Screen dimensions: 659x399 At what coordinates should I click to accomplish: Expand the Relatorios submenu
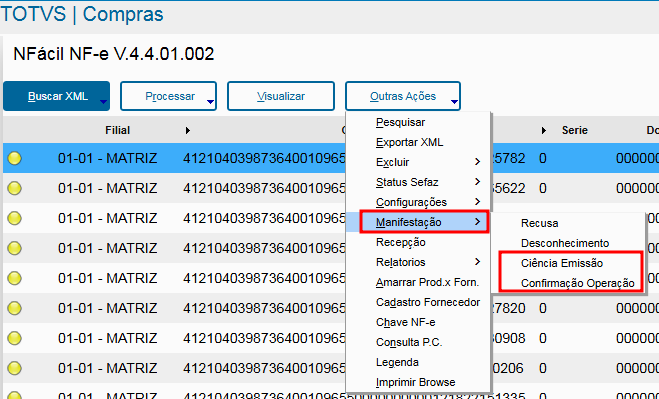pos(418,262)
